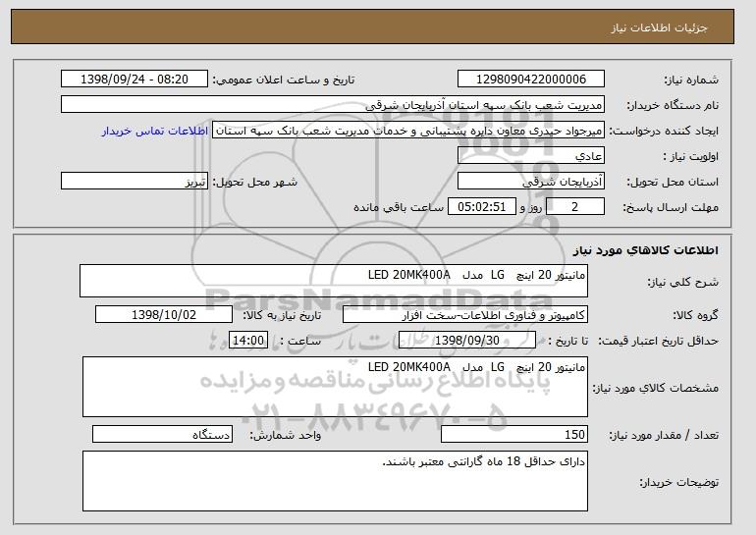Click the label تعداد / مقدار مورد نیاز
756x535 pixels.
[664, 435]
